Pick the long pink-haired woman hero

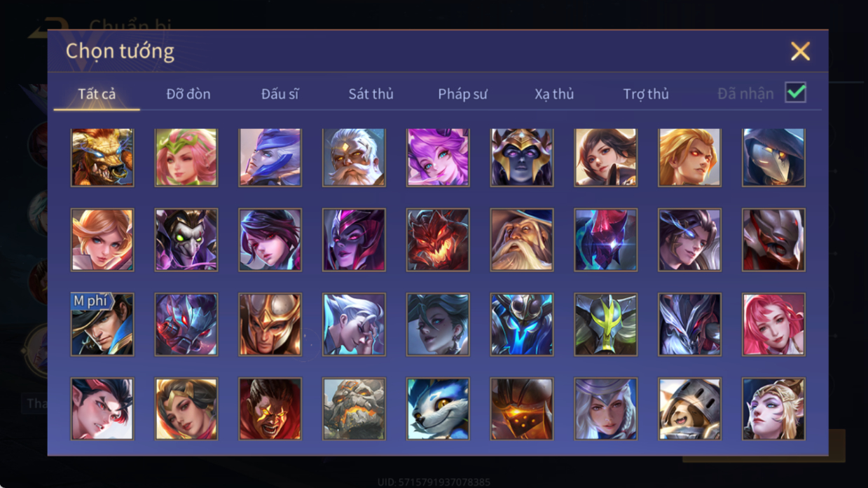773,325
